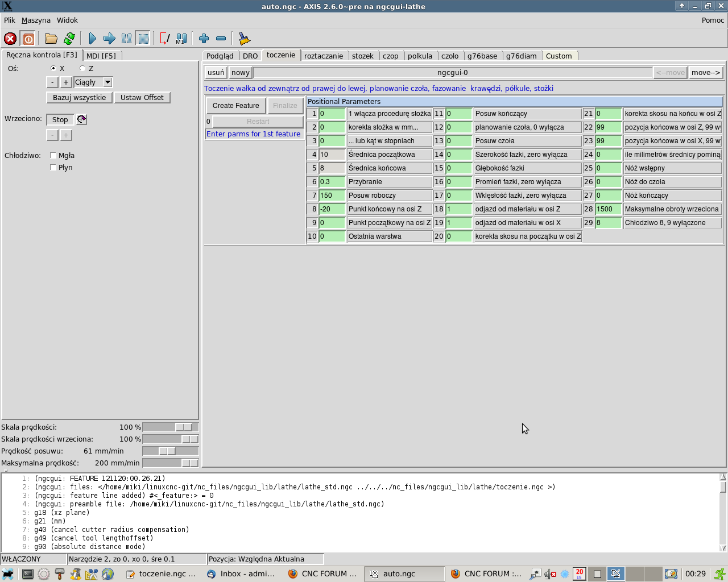Click the usuń button

point(216,73)
